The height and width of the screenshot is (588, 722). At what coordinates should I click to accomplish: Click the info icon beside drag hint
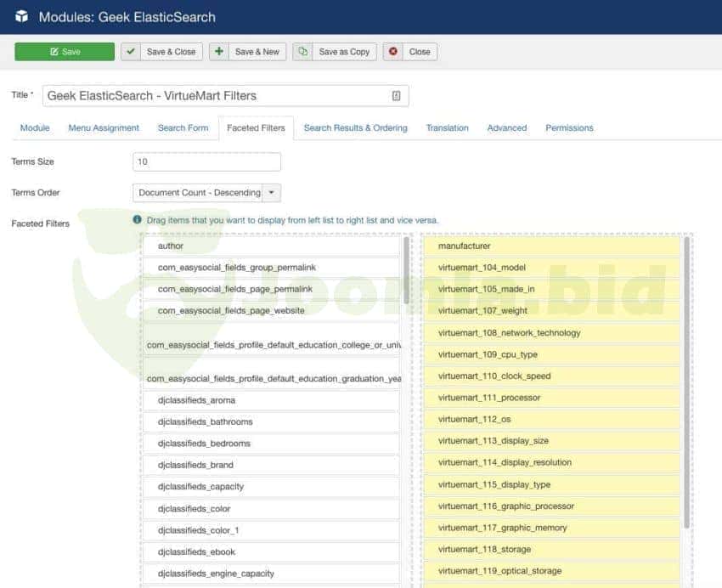138,219
